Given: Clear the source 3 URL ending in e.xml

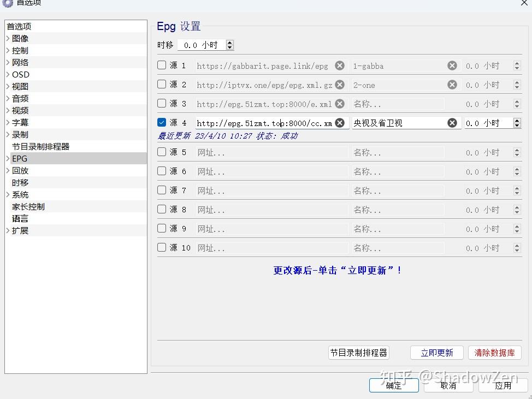Looking at the screenshot, I should pos(339,103).
